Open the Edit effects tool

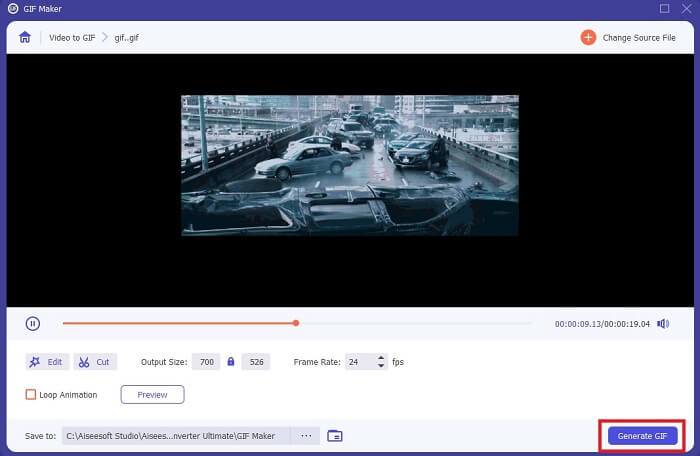pos(47,362)
